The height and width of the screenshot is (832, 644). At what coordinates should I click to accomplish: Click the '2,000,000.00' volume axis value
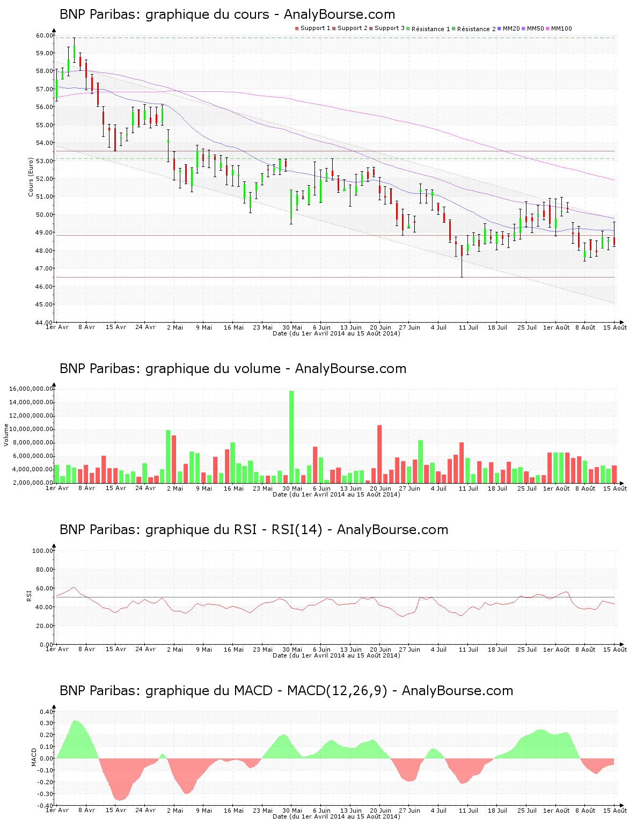click(x=33, y=483)
